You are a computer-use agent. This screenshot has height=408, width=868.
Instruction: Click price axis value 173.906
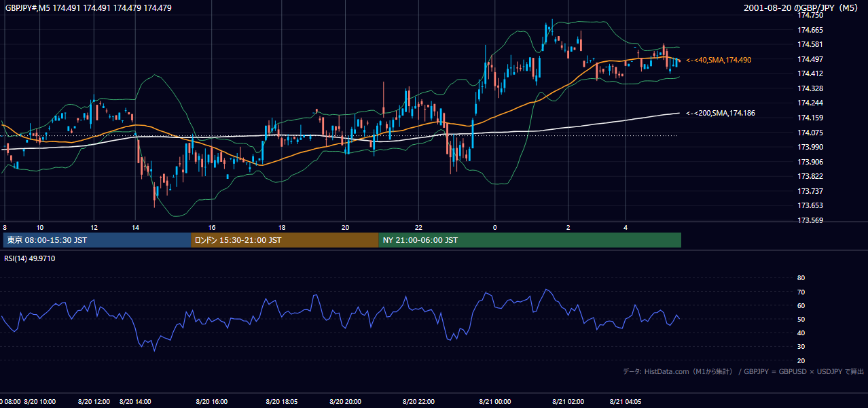(810, 162)
